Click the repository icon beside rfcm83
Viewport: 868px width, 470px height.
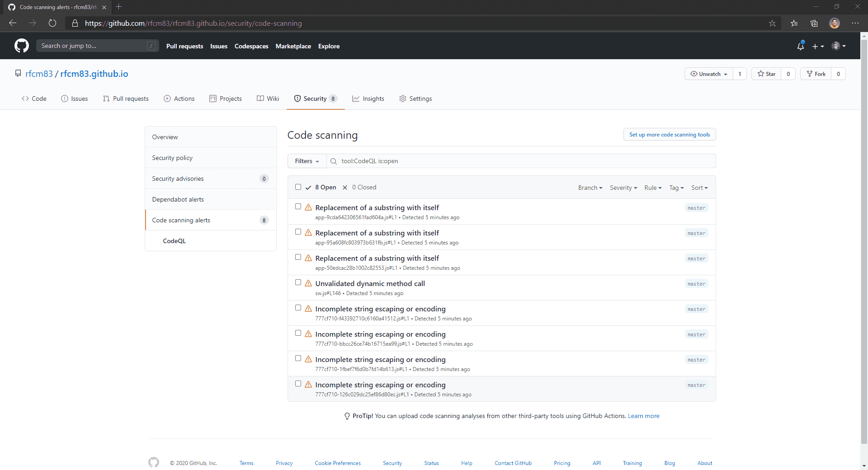(18, 73)
